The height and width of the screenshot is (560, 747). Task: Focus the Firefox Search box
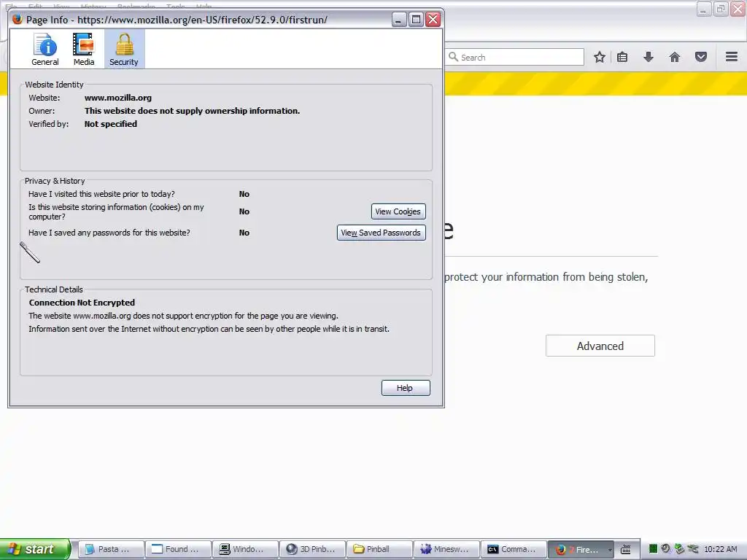(514, 57)
